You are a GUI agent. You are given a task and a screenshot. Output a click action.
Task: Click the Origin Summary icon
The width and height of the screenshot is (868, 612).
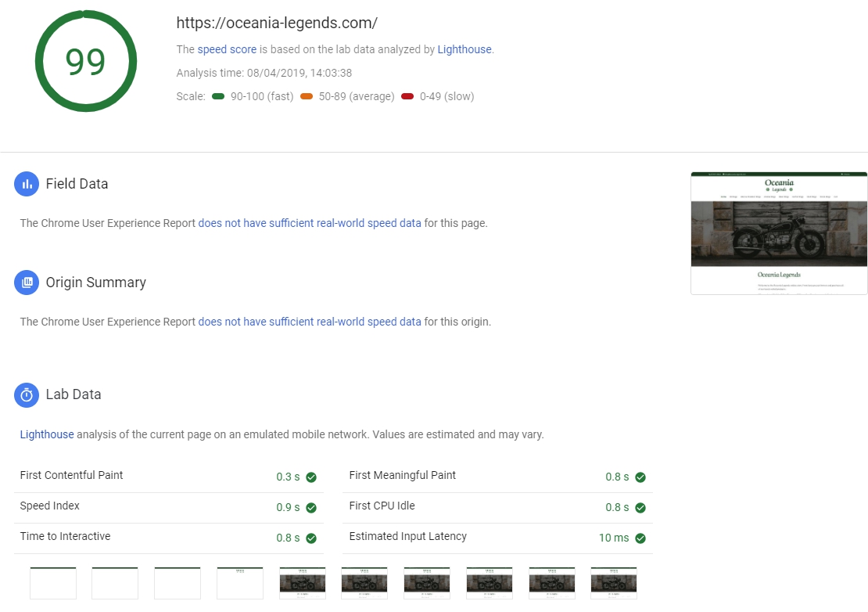point(27,283)
